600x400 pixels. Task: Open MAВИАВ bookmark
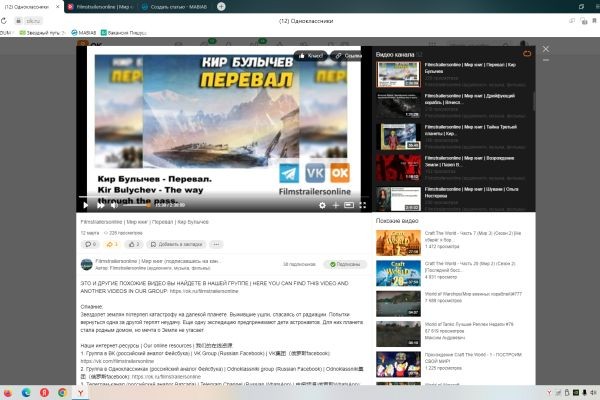coord(84,33)
